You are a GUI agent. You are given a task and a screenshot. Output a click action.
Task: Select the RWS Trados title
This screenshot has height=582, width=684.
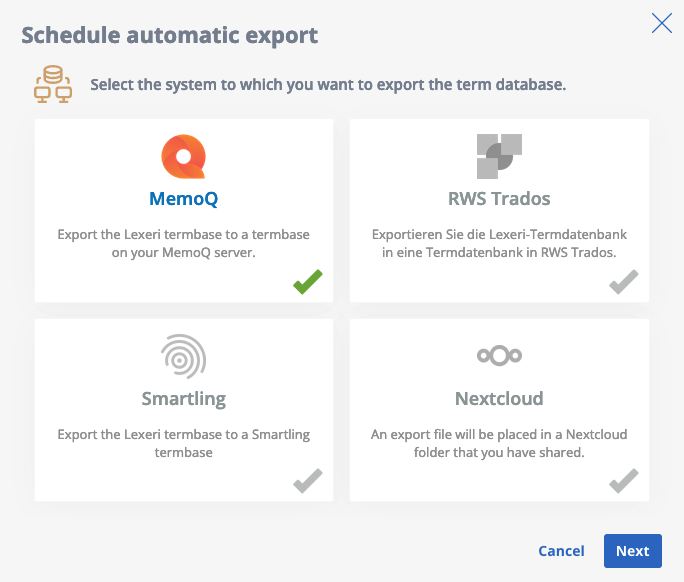499,198
